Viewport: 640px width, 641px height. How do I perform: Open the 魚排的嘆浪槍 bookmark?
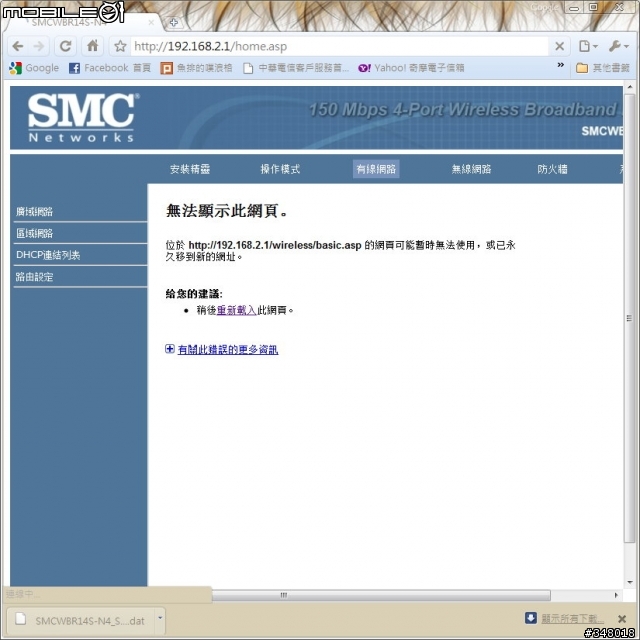(197, 68)
